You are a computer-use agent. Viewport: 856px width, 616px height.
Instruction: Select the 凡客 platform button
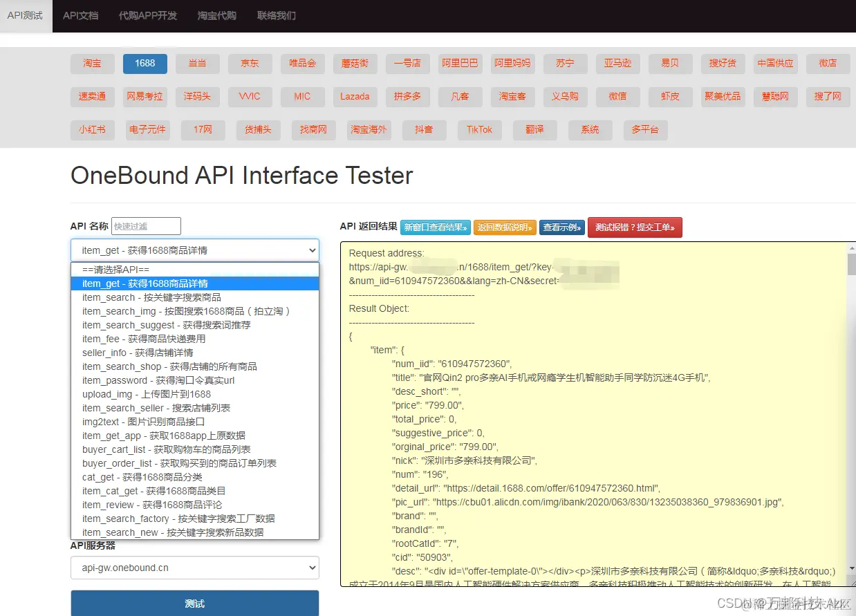[460, 96]
